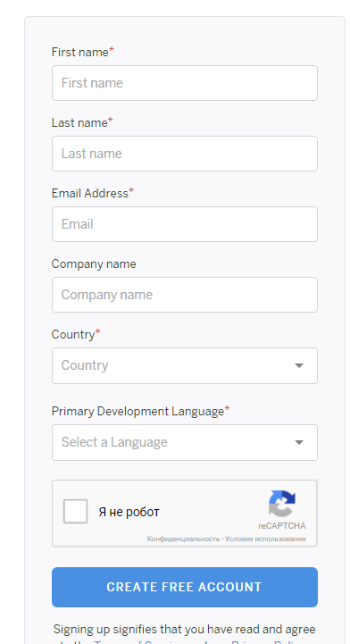The height and width of the screenshot is (644, 350).
Task: Click the "Я не робот" label text
Action: [129, 512]
